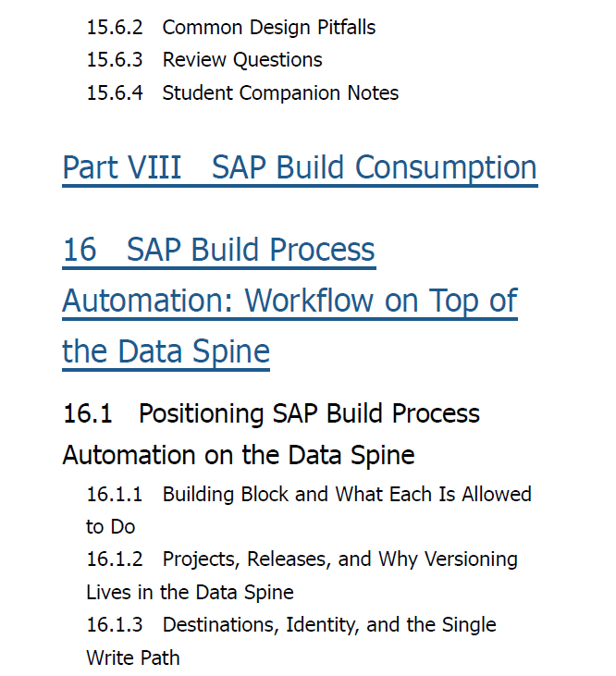Select entry 15.6.4 Student Companion Notes

[242, 93]
